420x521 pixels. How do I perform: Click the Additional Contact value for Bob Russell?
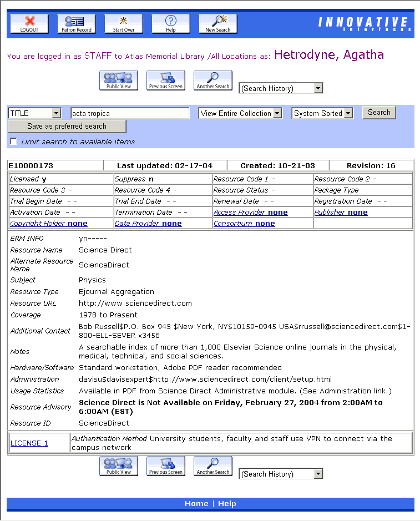coord(245,331)
